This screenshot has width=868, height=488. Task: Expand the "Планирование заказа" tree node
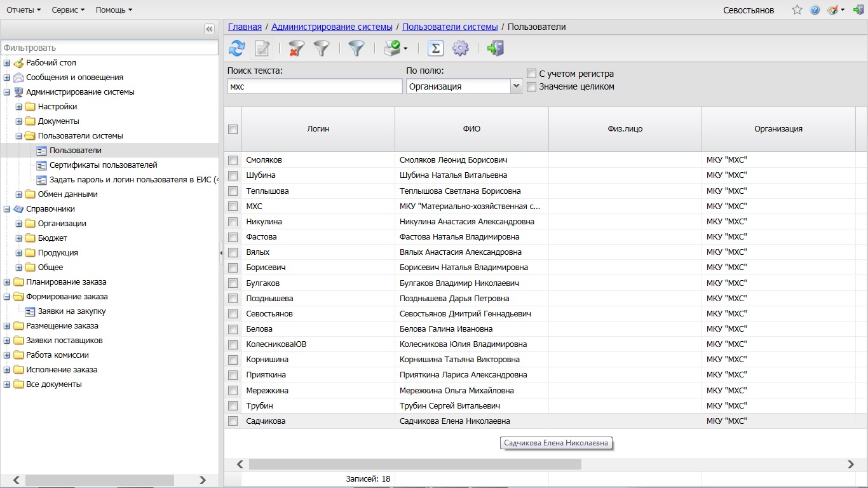pyautogui.click(x=7, y=282)
